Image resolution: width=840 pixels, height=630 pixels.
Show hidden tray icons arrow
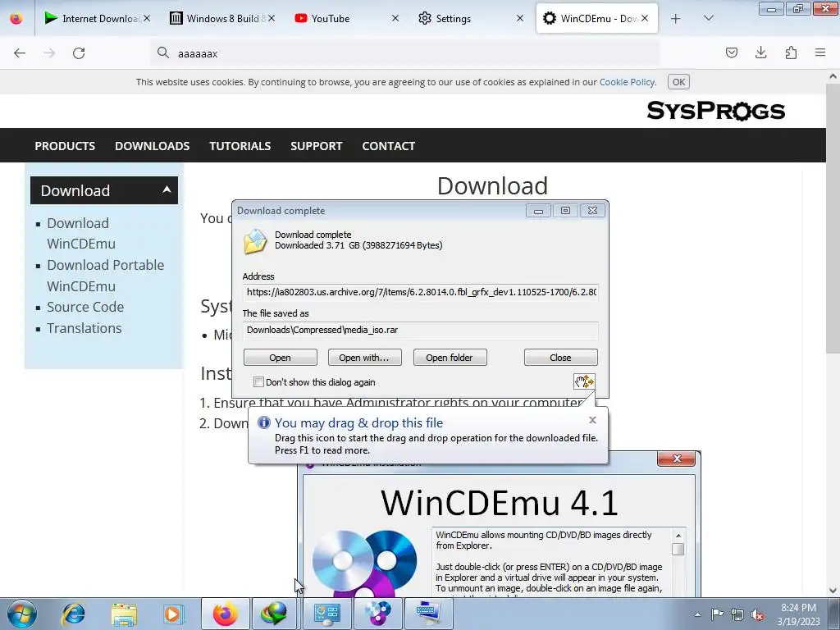coord(697,614)
